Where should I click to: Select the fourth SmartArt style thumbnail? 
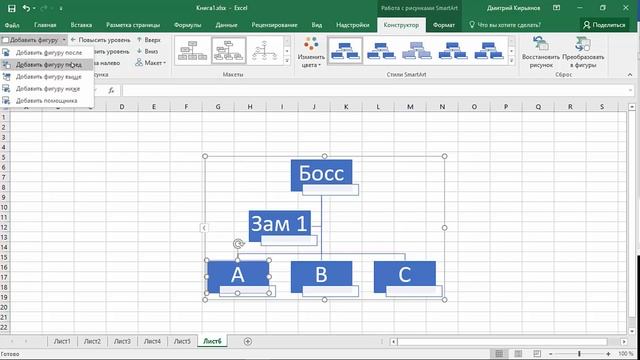point(453,51)
